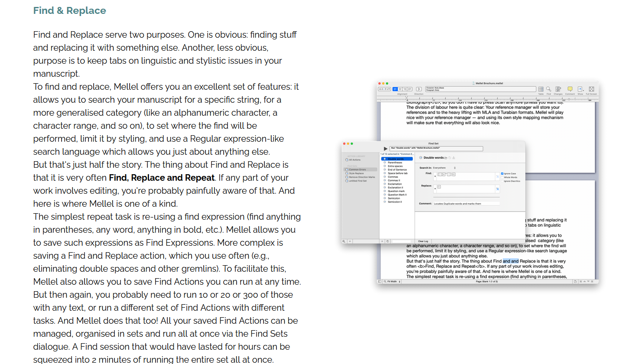Select the Common Errors find set
The height and width of the screenshot is (364, 621).
361,169
